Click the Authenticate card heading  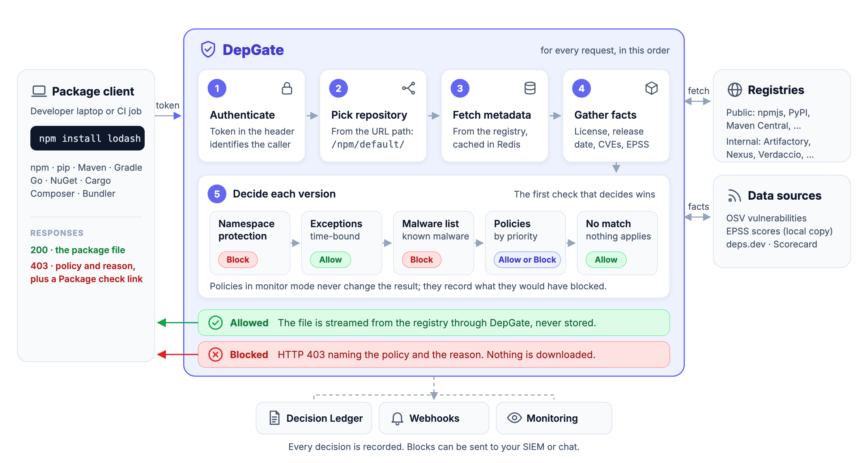pos(242,115)
